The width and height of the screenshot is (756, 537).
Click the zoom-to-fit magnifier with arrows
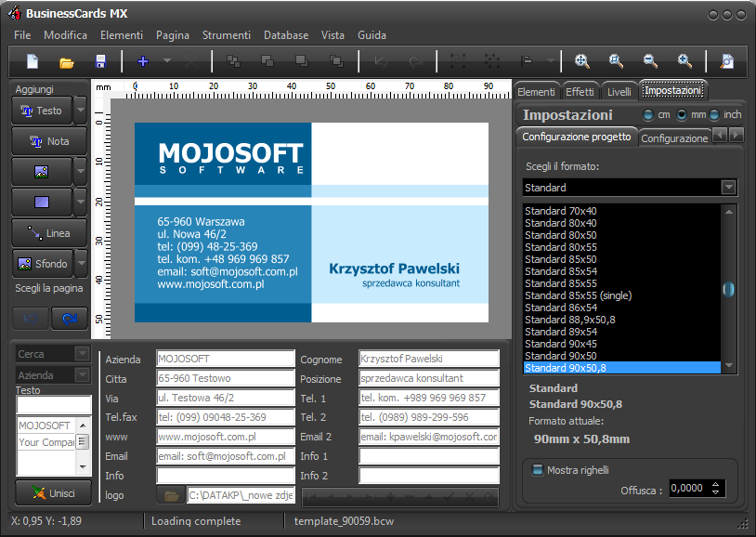click(582, 61)
